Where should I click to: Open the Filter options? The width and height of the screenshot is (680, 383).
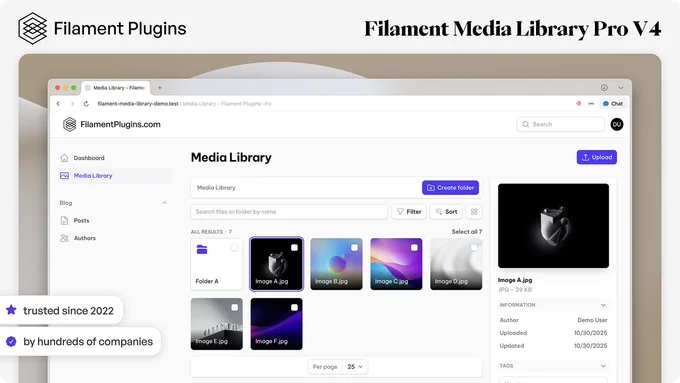(409, 212)
